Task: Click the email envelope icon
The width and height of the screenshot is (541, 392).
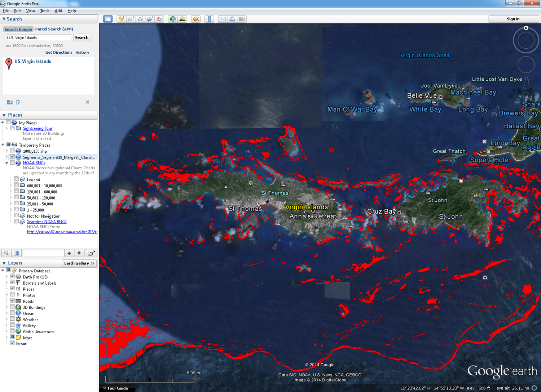Action: click(x=223, y=19)
